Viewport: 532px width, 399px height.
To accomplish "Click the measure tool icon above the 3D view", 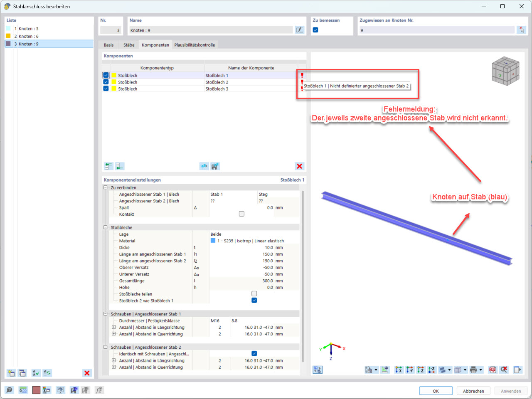I will [x=385, y=369].
